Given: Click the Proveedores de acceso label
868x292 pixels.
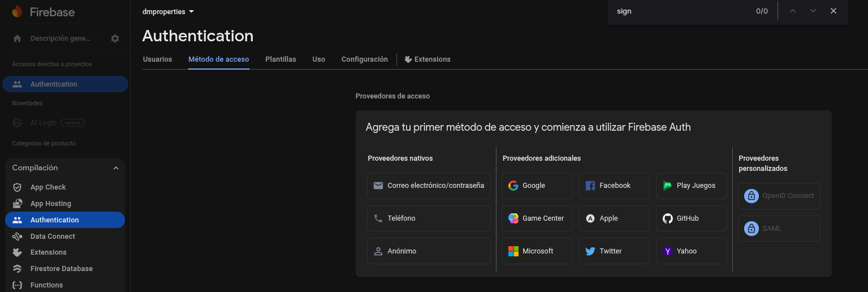Looking at the screenshot, I should (x=392, y=96).
